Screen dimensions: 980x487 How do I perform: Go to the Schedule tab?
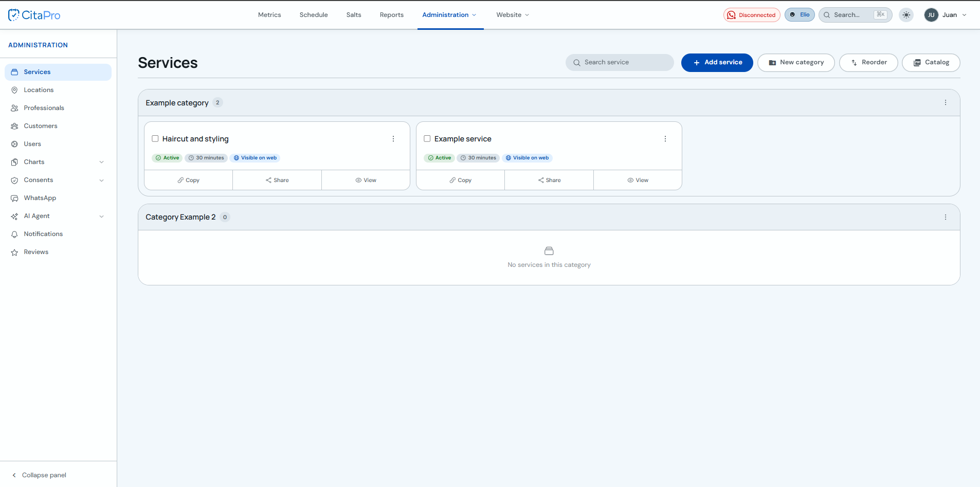tap(314, 15)
